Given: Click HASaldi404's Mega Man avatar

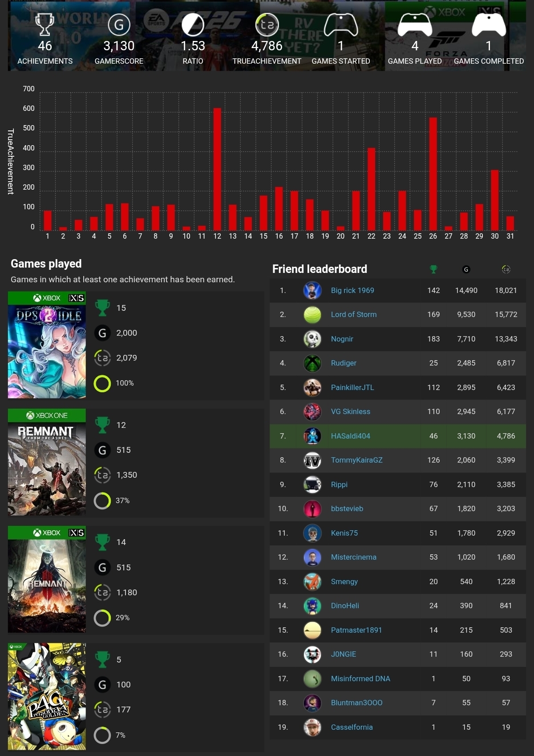Looking at the screenshot, I should (x=312, y=436).
